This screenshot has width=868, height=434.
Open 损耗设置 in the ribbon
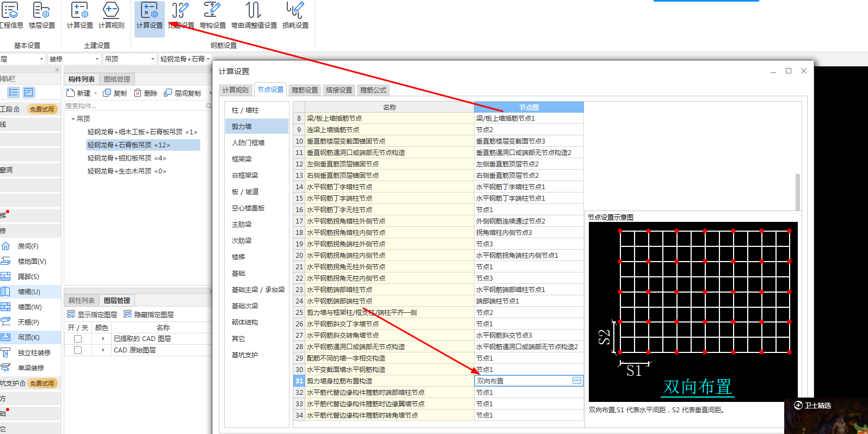[x=296, y=15]
